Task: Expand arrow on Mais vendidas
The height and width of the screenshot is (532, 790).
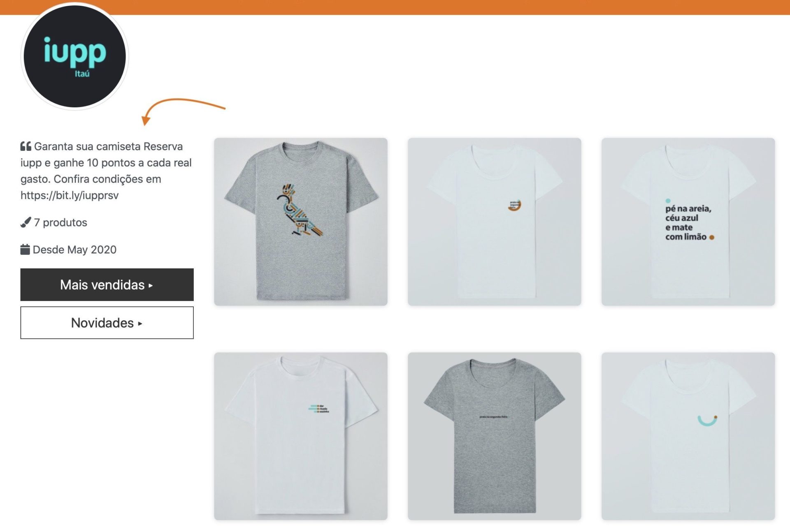Action: [151, 285]
